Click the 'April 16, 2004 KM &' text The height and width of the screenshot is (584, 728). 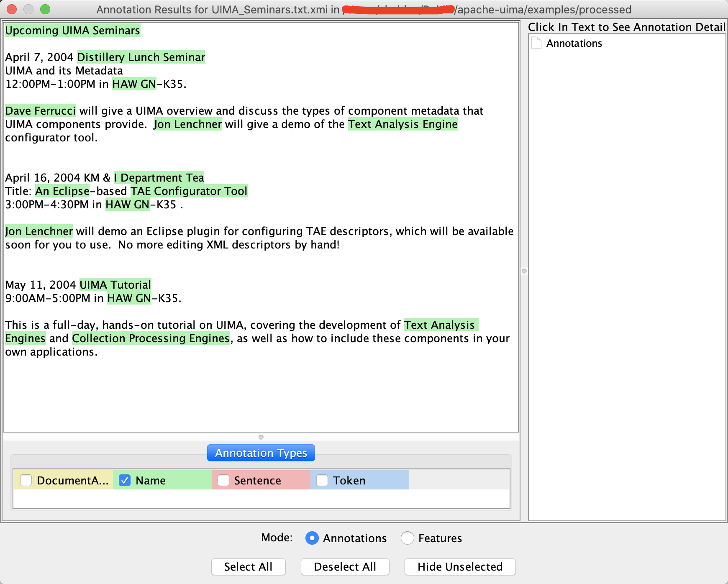(58, 178)
